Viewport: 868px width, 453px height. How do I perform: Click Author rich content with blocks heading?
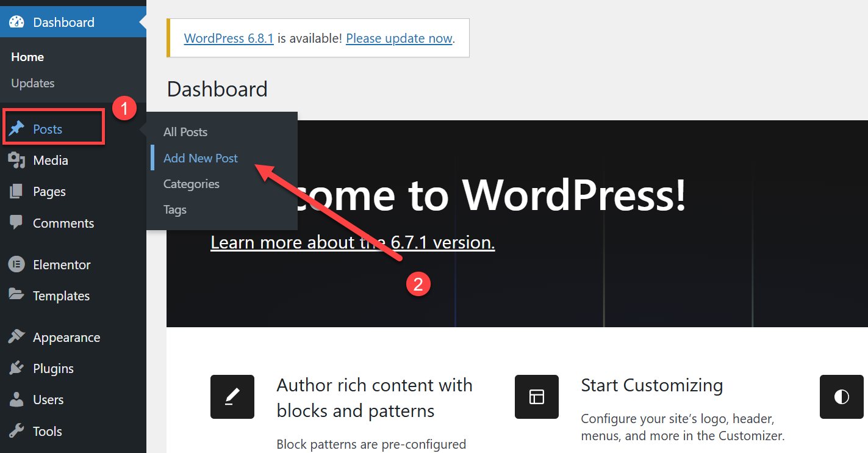click(x=375, y=398)
